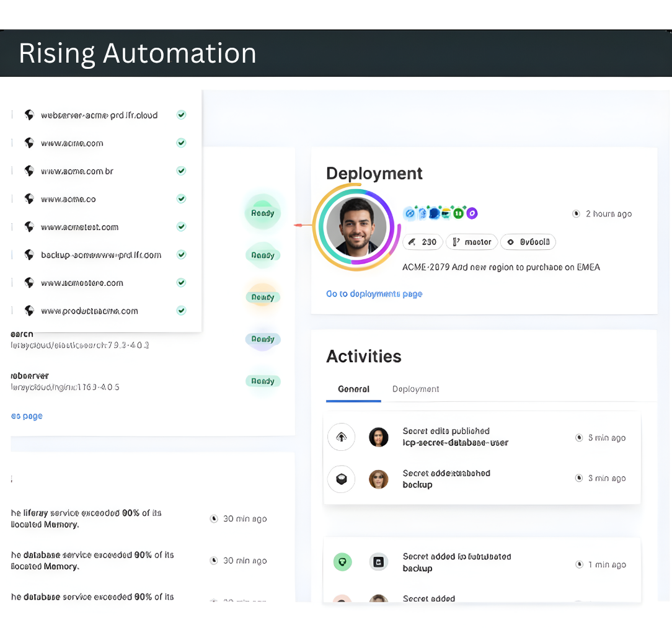The height and width of the screenshot is (635, 672).
Task: Switch to the General activities tab
Action: click(x=353, y=389)
